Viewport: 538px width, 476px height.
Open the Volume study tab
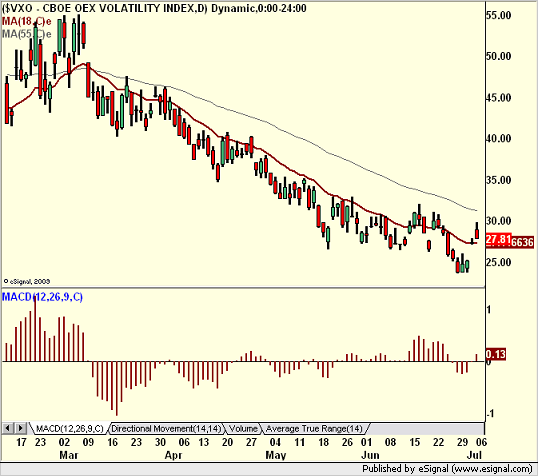[x=243, y=429]
